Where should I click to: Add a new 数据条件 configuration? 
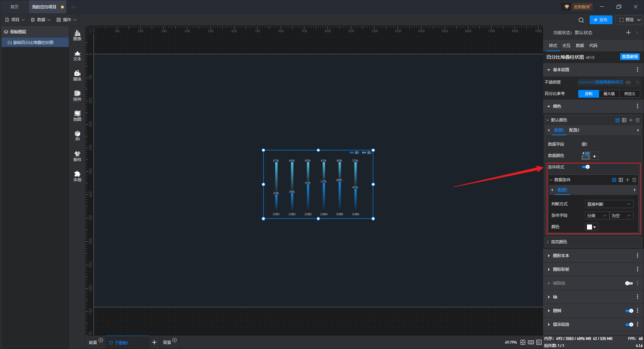click(628, 180)
